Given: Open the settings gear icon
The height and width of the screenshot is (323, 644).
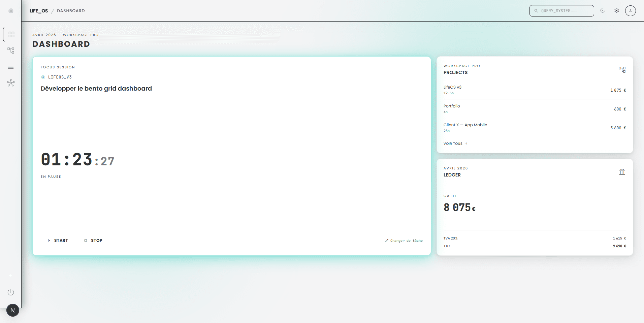Looking at the screenshot, I should [616, 11].
